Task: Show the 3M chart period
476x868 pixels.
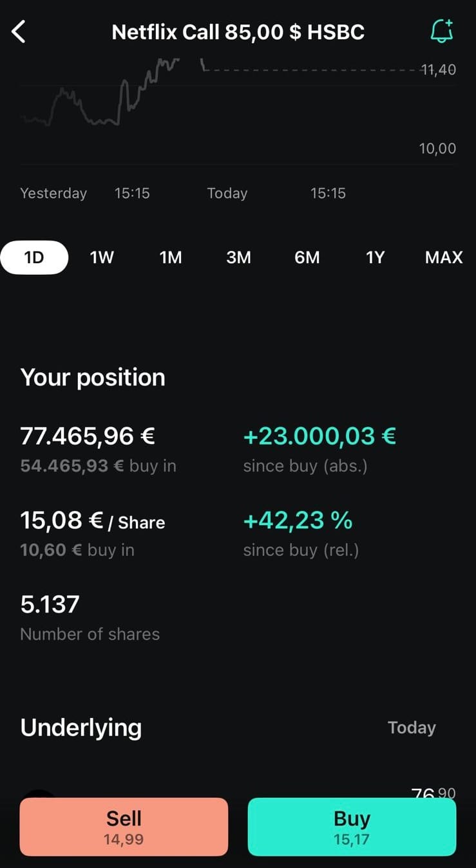Action: pos(239,257)
